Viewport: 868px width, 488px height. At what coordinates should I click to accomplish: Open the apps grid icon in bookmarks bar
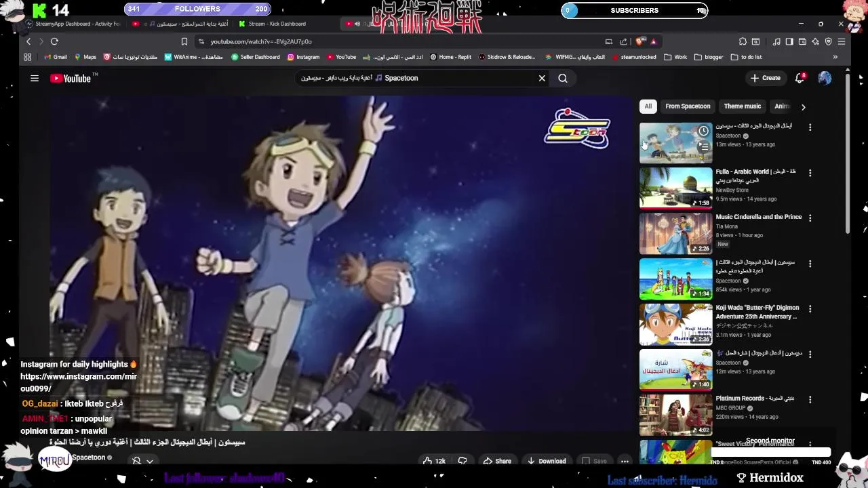click(28, 57)
